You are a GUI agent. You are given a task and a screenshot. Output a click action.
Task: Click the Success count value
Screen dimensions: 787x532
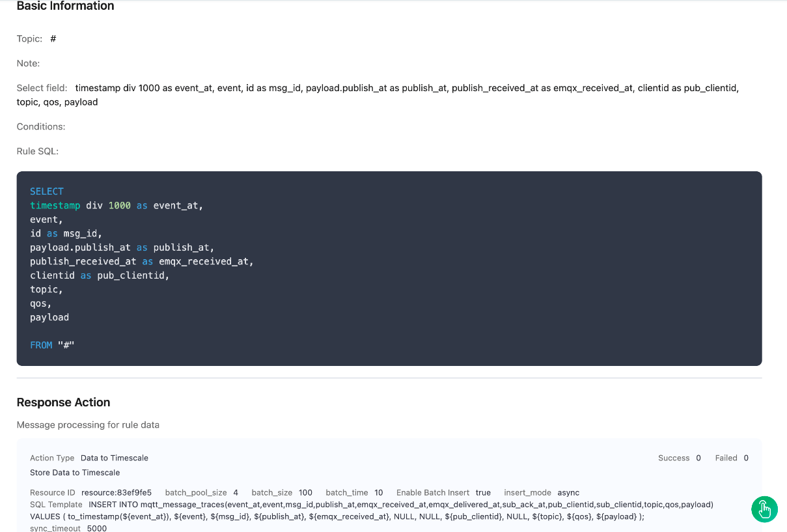pyautogui.click(x=698, y=458)
